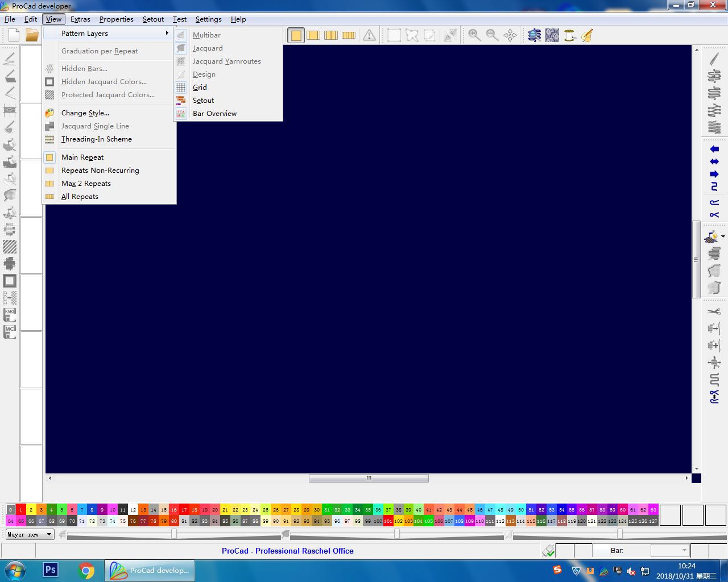
Task: Open the File menu
Action: pyautogui.click(x=10, y=19)
